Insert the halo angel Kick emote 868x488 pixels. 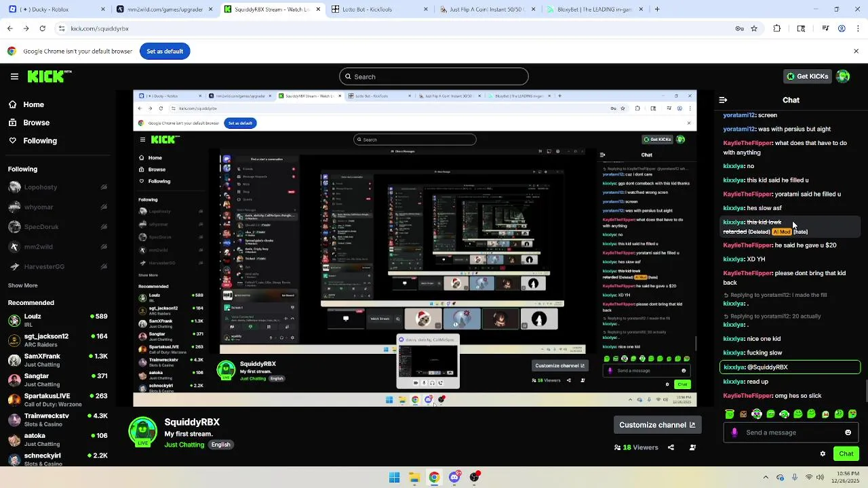730,413
